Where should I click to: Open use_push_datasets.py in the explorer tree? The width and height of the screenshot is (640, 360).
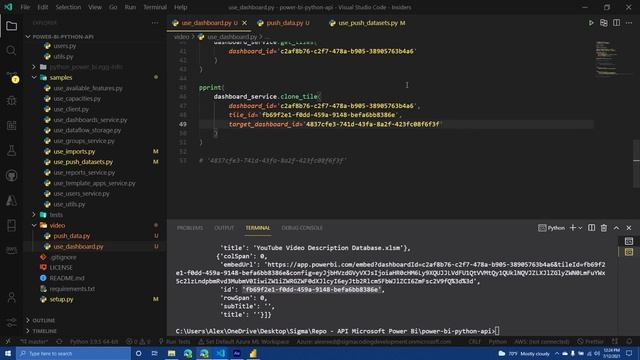pyautogui.click(x=83, y=162)
